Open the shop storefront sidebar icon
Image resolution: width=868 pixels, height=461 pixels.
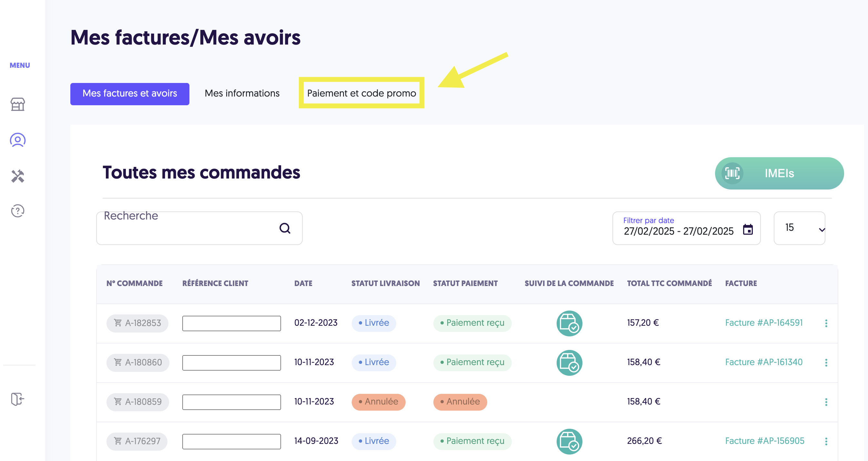[x=18, y=104]
